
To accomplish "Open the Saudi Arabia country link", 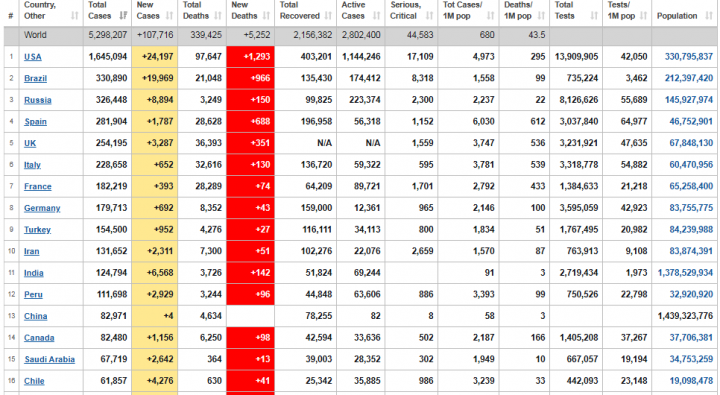I will [50, 359].
